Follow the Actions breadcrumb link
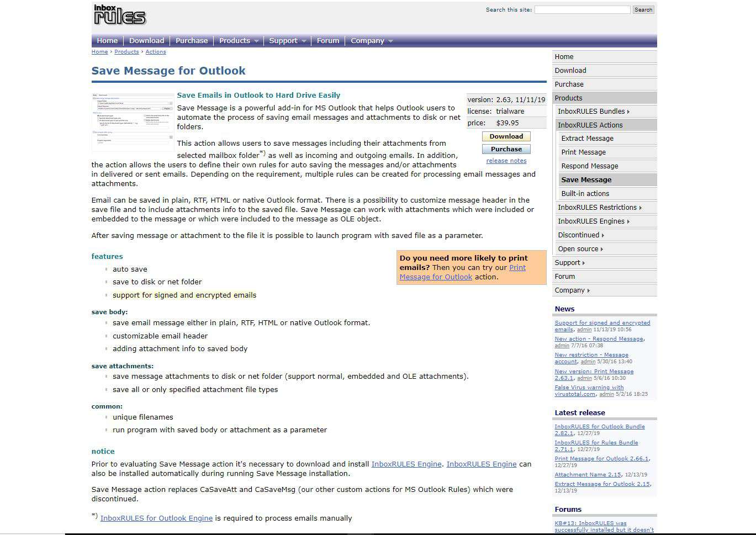Screen dimensions: 756x535 [156, 52]
